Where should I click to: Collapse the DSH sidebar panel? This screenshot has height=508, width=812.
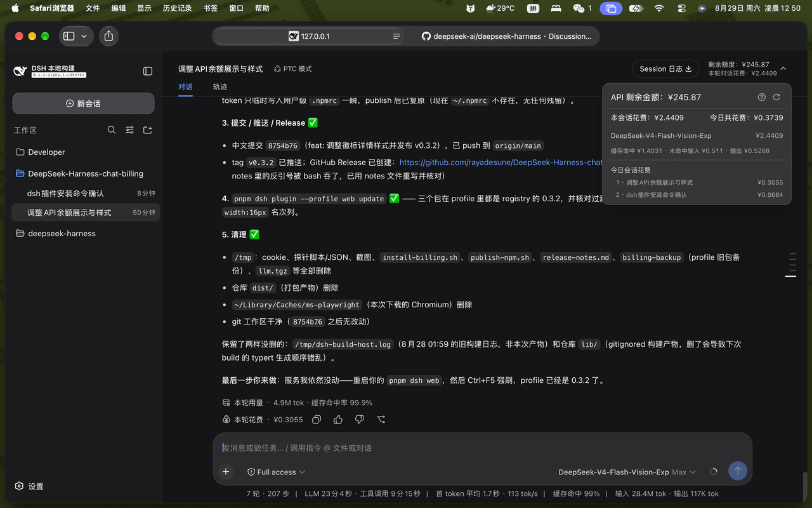tap(147, 71)
